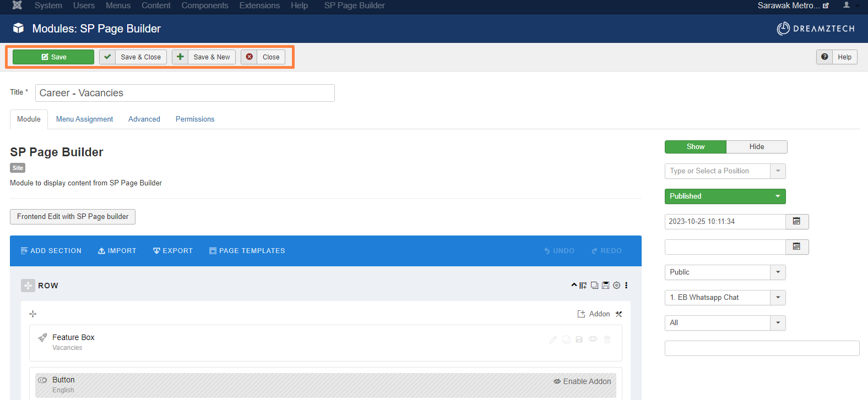
Task: Click IMPORT in builder toolbar
Action: (x=117, y=251)
